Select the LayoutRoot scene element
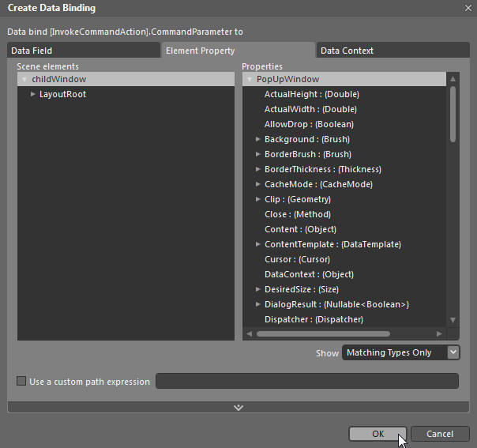The image size is (477, 448). coord(62,94)
